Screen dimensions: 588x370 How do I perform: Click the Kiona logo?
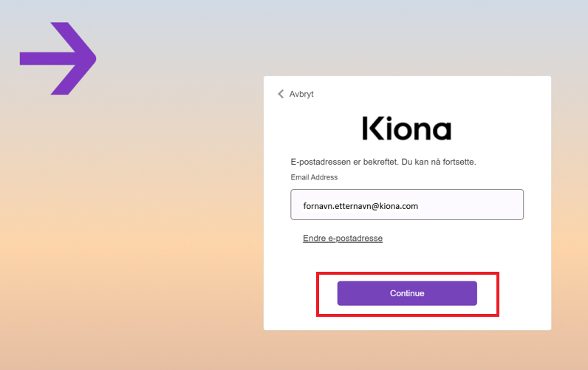click(x=407, y=129)
